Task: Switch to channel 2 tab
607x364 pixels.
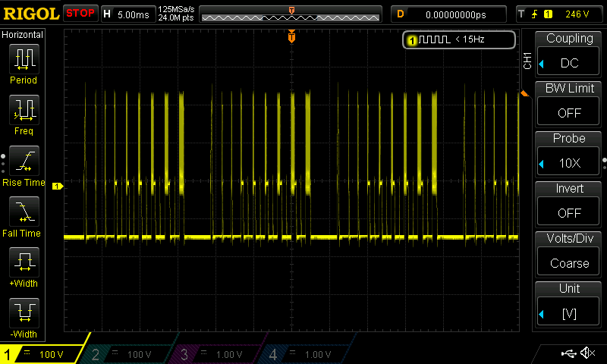Action: coord(131,354)
